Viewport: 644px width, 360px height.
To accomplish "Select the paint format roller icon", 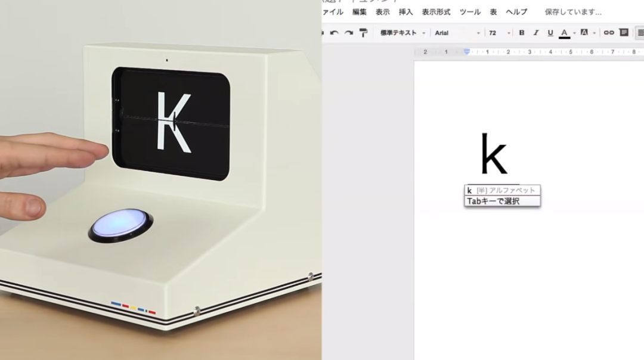I will pos(363,33).
